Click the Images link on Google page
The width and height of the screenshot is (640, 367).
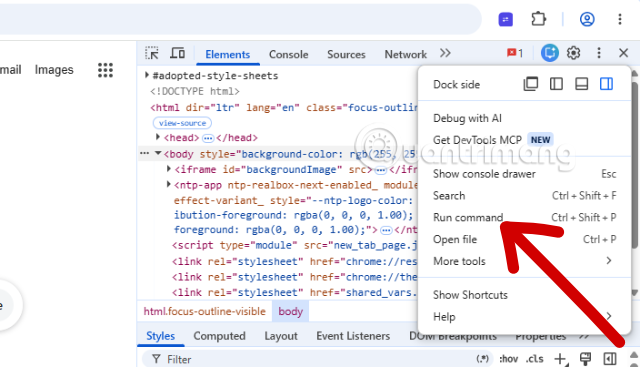click(54, 70)
